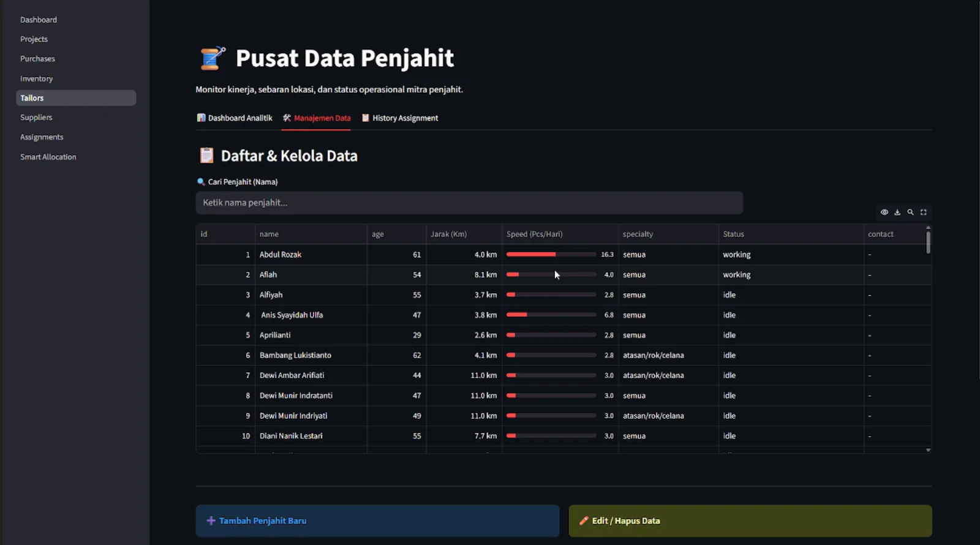Click id cell 10 in table
The height and width of the screenshot is (545, 980).
coord(225,436)
